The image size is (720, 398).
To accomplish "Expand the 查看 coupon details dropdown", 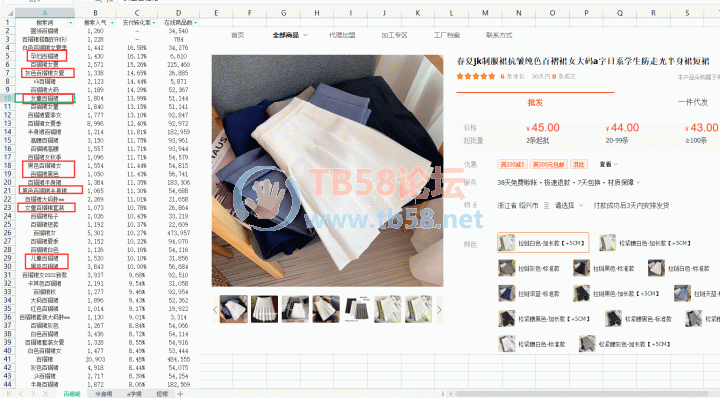I will pos(608,164).
